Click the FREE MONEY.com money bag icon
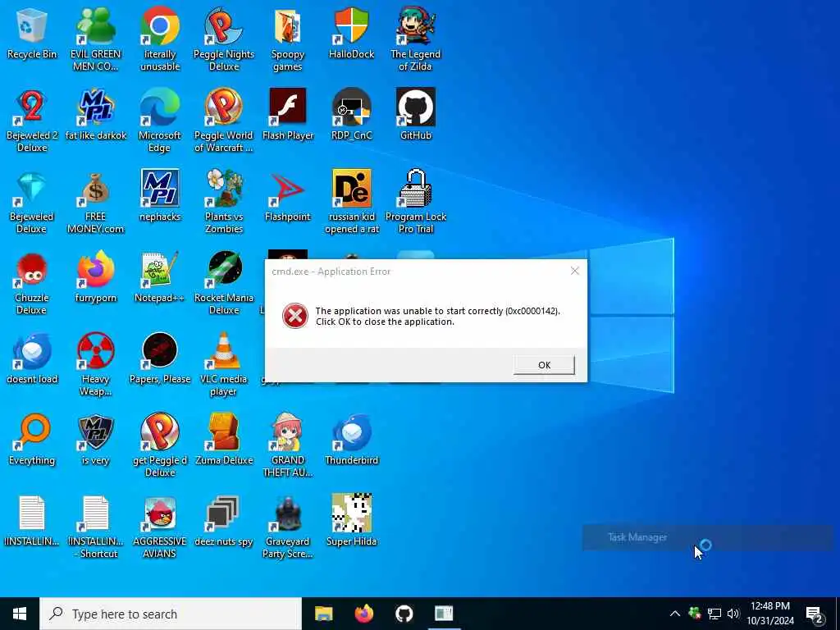This screenshot has width=840, height=630. click(x=95, y=202)
